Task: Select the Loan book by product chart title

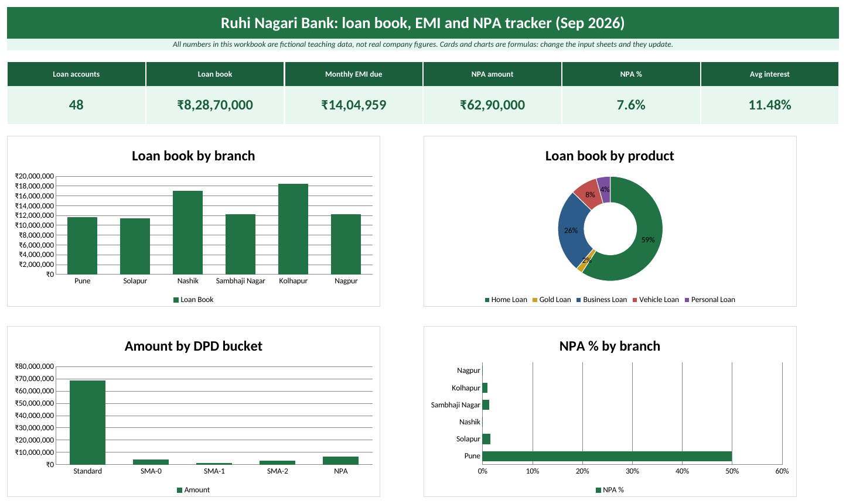Action: 610,156
